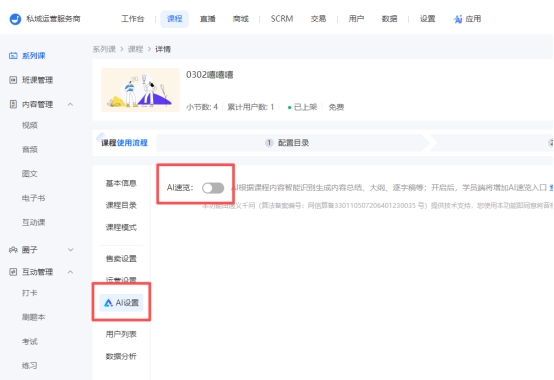Switch to AI设置 tab
554x380 pixels.
pyautogui.click(x=121, y=303)
